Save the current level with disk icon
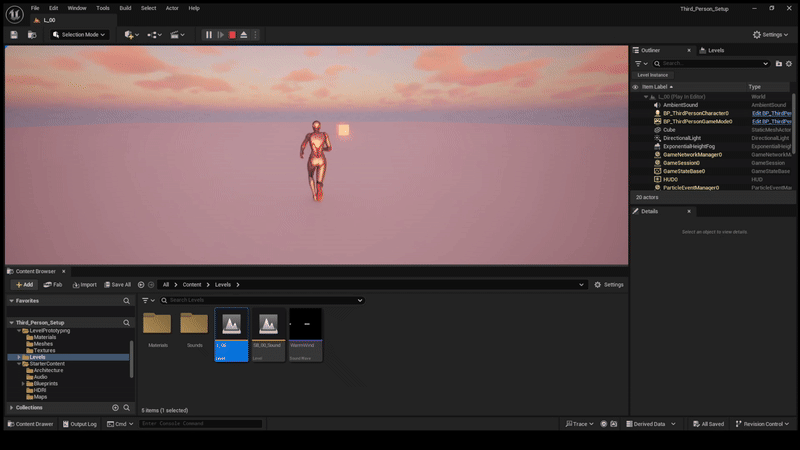The width and height of the screenshot is (800, 450). 14,35
